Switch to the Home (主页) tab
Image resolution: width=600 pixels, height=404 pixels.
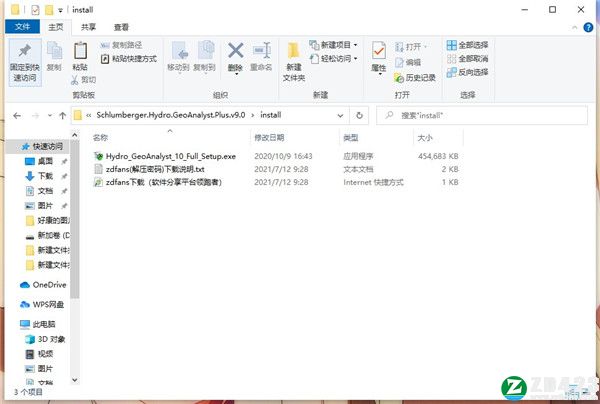click(x=55, y=27)
